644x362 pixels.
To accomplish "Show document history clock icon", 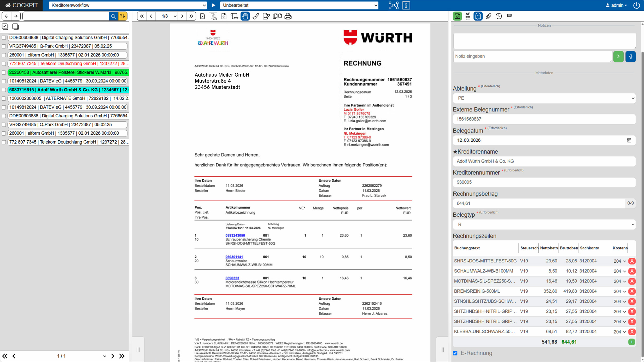I will click(499, 16).
